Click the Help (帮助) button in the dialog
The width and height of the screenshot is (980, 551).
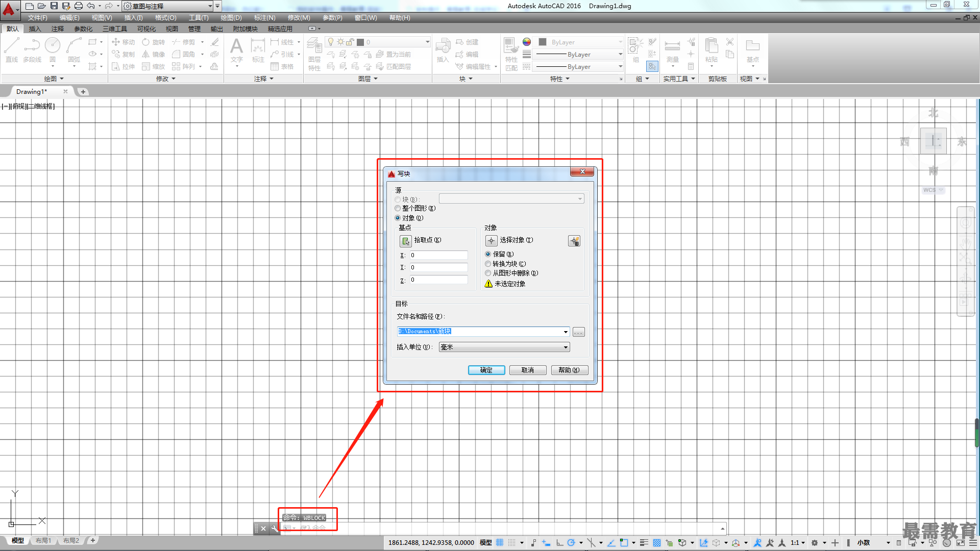pyautogui.click(x=570, y=370)
